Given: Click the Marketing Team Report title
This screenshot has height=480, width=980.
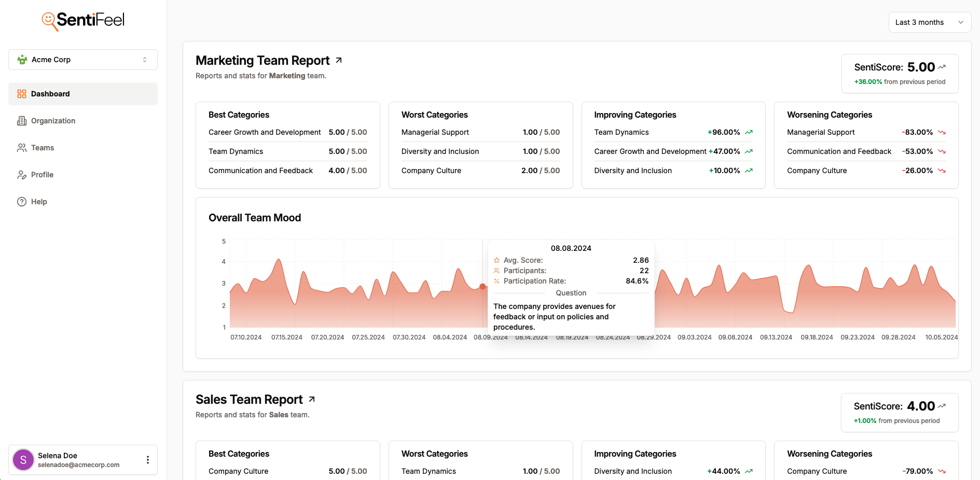Looking at the screenshot, I should tap(262, 60).
